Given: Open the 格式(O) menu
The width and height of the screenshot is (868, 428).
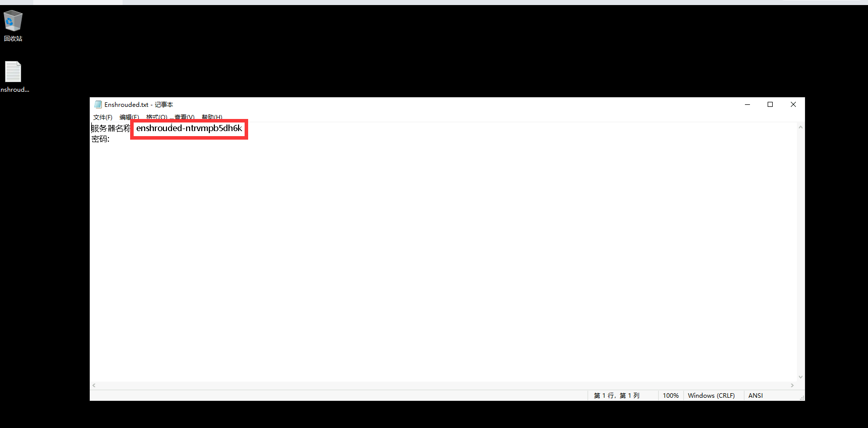Looking at the screenshot, I should click(x=156, y=117).
